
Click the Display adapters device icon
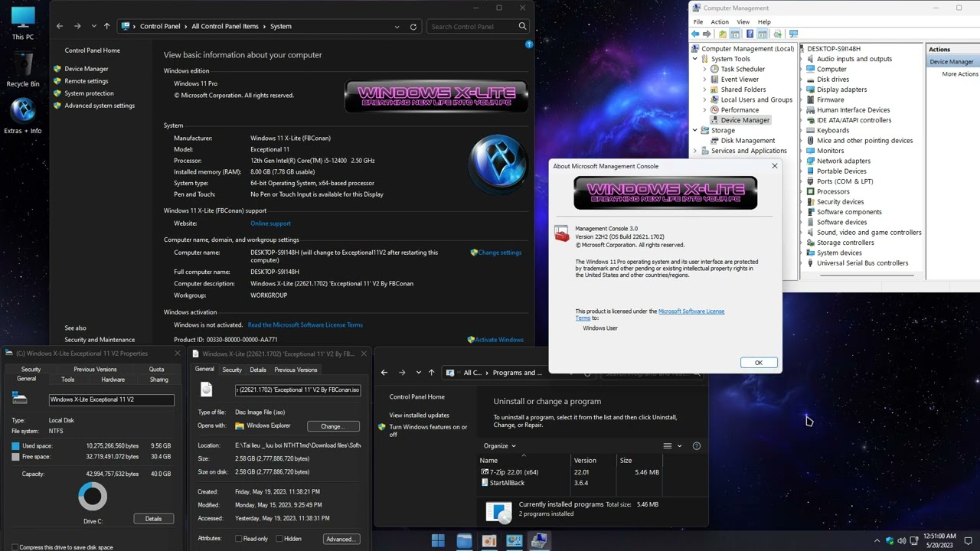pos(811,90)
